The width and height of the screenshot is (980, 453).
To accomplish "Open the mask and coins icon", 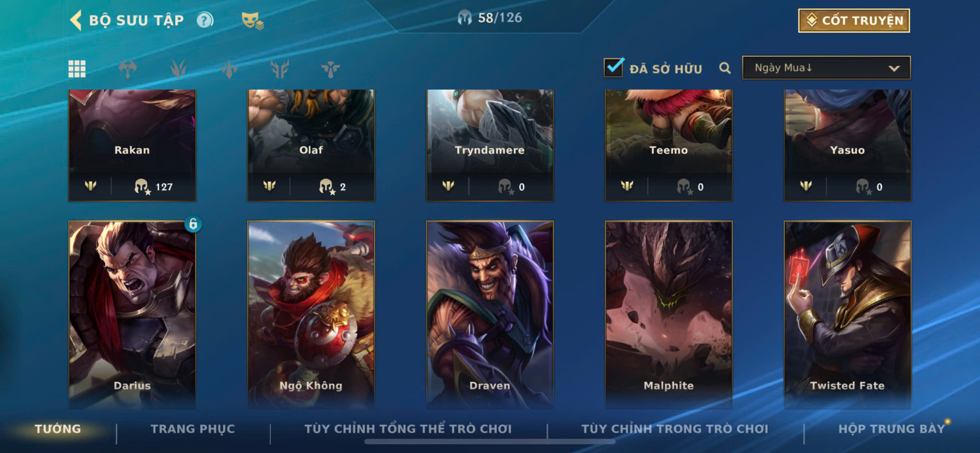I will (253, 20).
